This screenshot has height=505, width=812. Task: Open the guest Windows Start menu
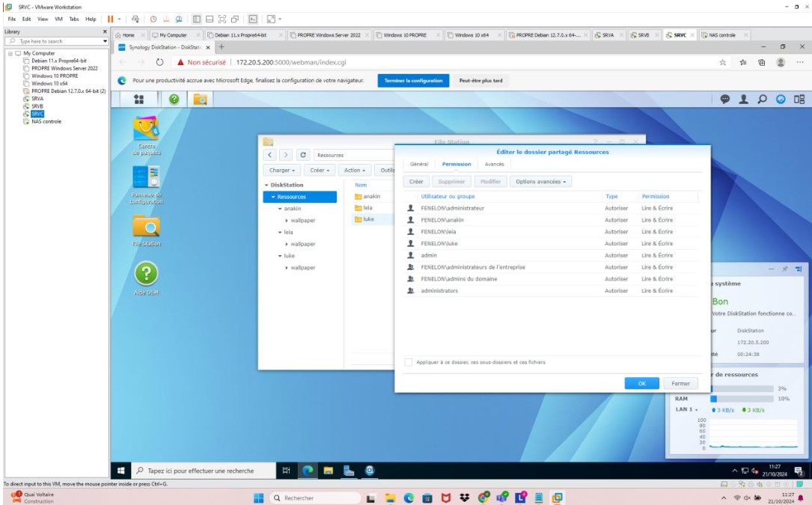coord(120,471)
